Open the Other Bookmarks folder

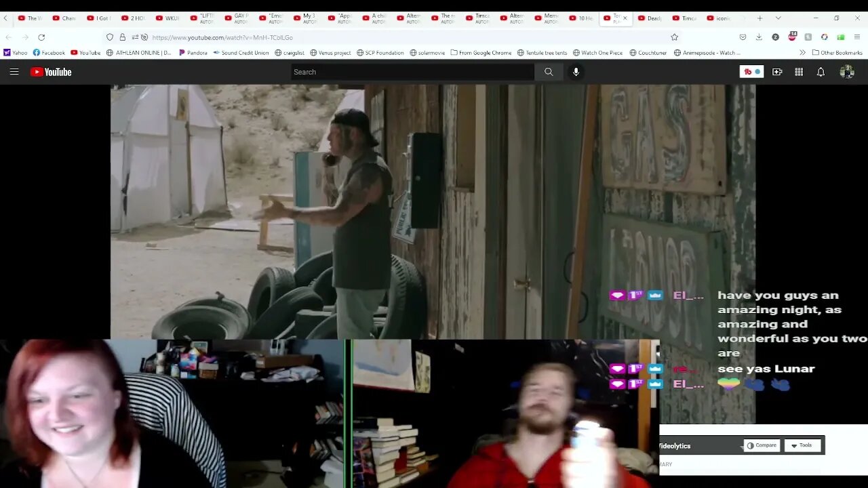pyautogui.click(x=837, y=52)
